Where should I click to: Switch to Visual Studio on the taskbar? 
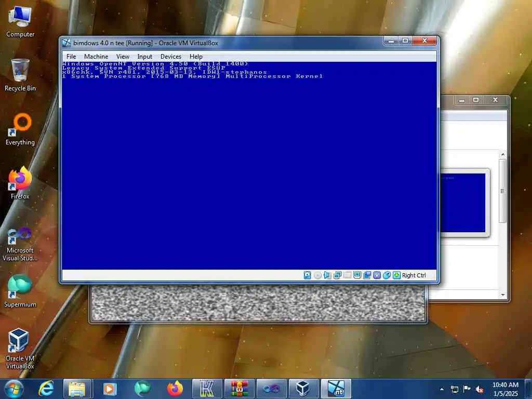(x=271, y=389)
